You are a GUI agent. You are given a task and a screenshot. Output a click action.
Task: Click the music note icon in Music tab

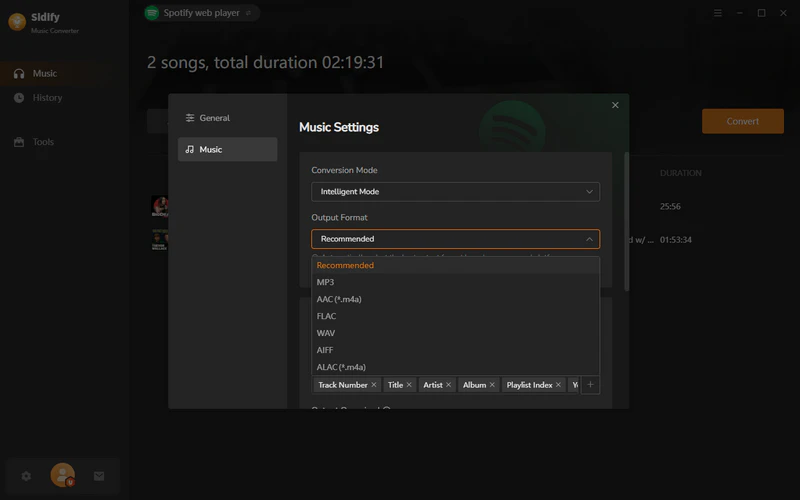click(190, 149)
